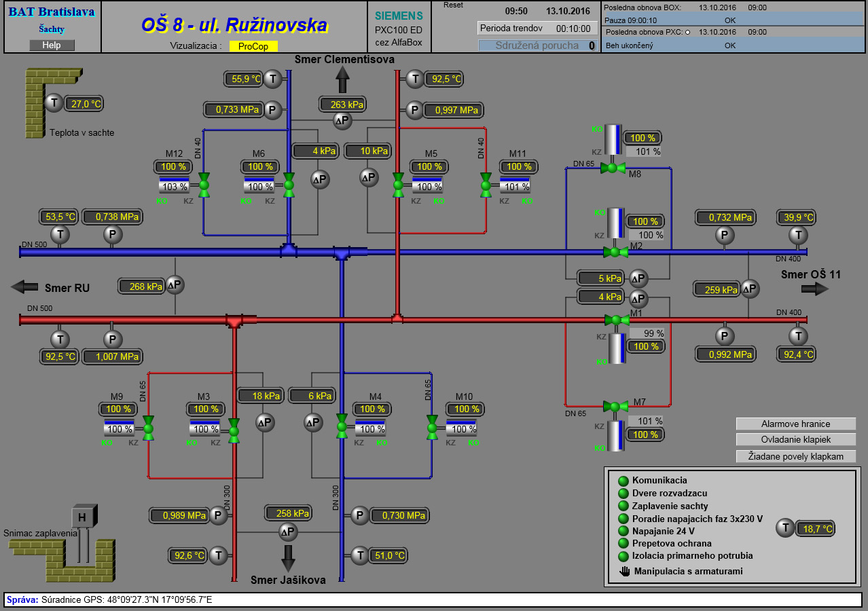Screen dimensions: 868x611
Task: Select the shaft temperature T sensor icon
Action: click(53, 104)
